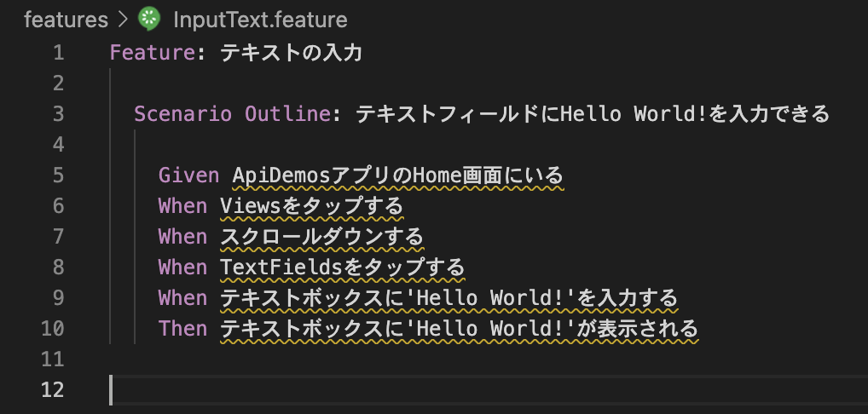Screen dimensions: 868x414
Task: Click the 'Scenario Outline' keyword
Action: point(233,114)
